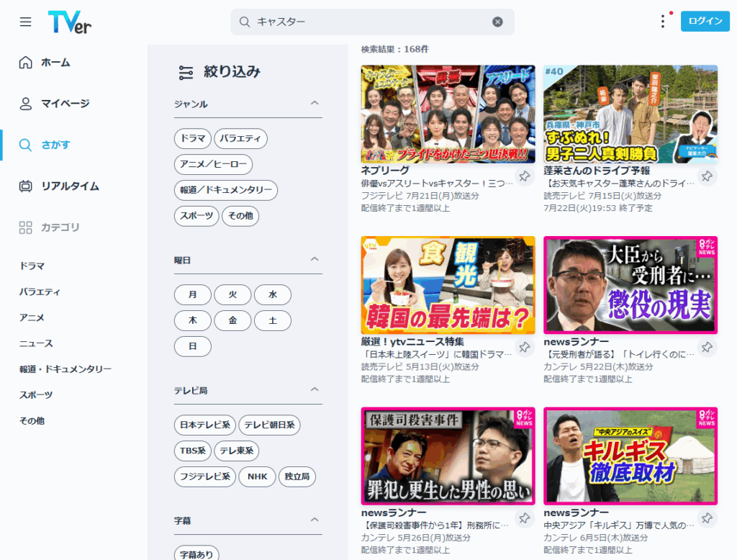
Task: Filter by Monday 月 chip
Action: pos(193,295)
